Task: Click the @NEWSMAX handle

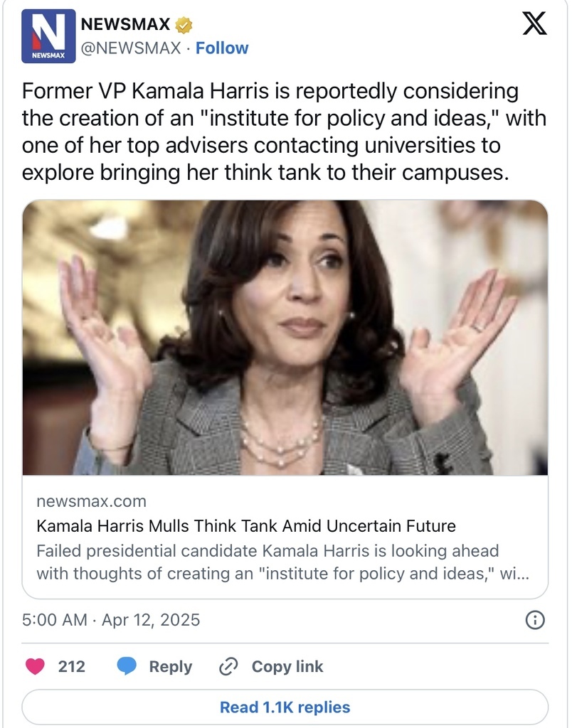Action: (x=131, y=48)
